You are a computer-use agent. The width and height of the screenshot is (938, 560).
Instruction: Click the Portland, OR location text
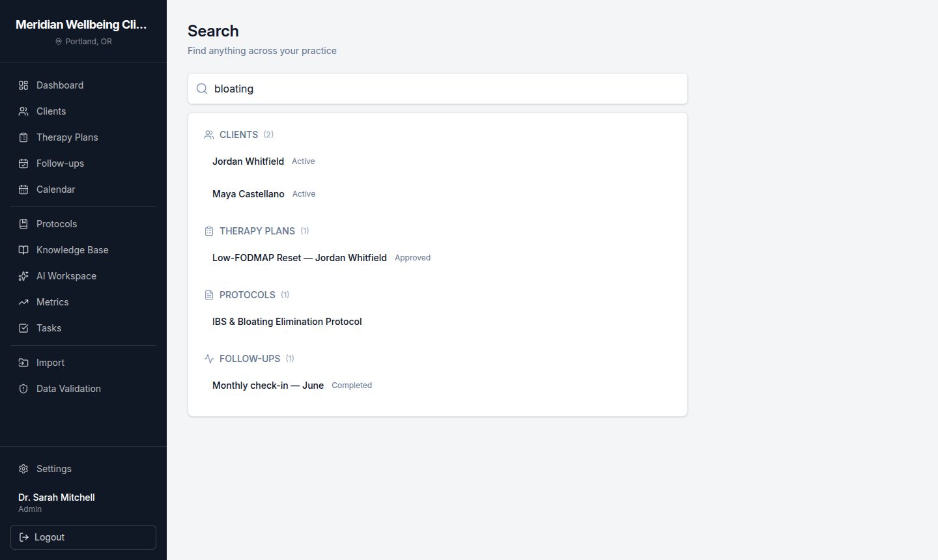[89, 42]
